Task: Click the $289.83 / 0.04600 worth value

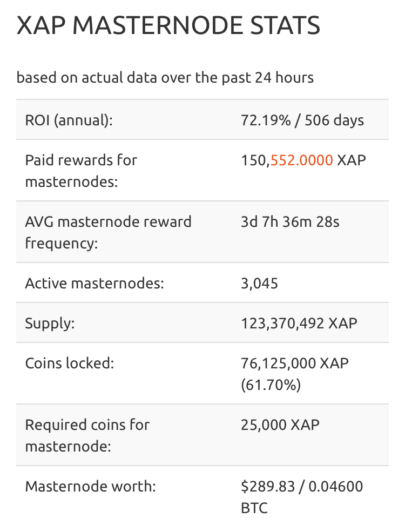Action: pos(302,486)
